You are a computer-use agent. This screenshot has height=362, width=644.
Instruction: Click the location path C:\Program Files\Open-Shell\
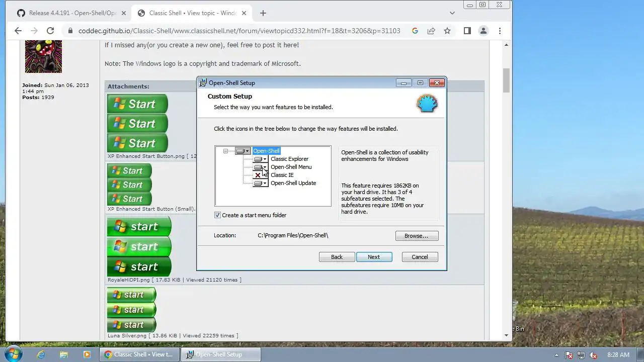tap(293, 235)
